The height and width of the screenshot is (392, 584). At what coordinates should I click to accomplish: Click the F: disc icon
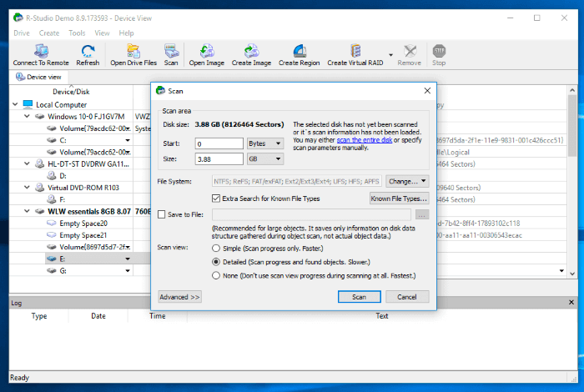tap(52, 199)
